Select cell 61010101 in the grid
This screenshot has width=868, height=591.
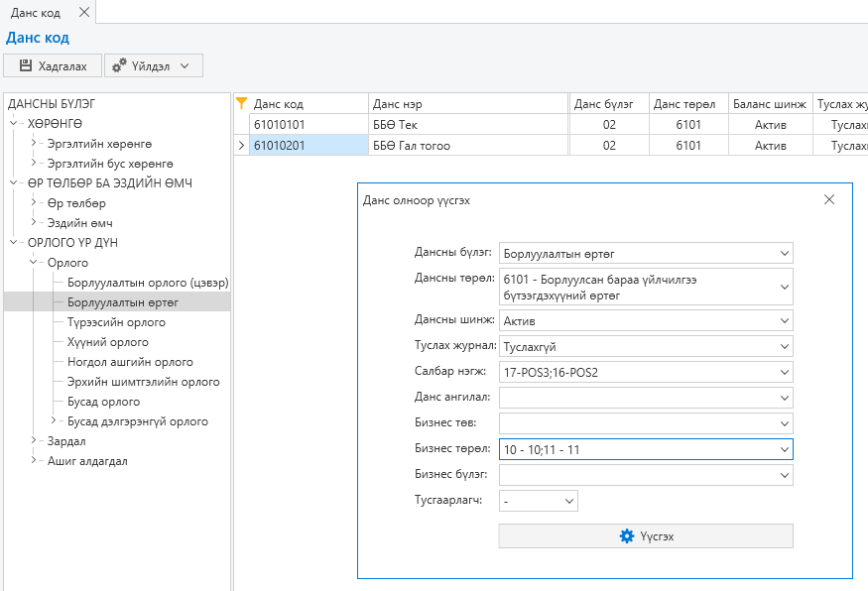[309, 125]
